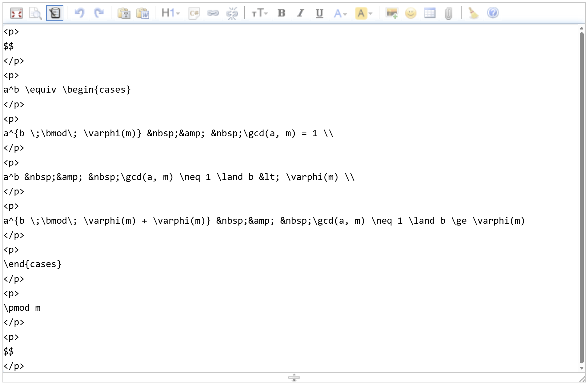This screenshot has width=588, height=384.
Task: Click the undo arrow
Action: pos(79,13)
